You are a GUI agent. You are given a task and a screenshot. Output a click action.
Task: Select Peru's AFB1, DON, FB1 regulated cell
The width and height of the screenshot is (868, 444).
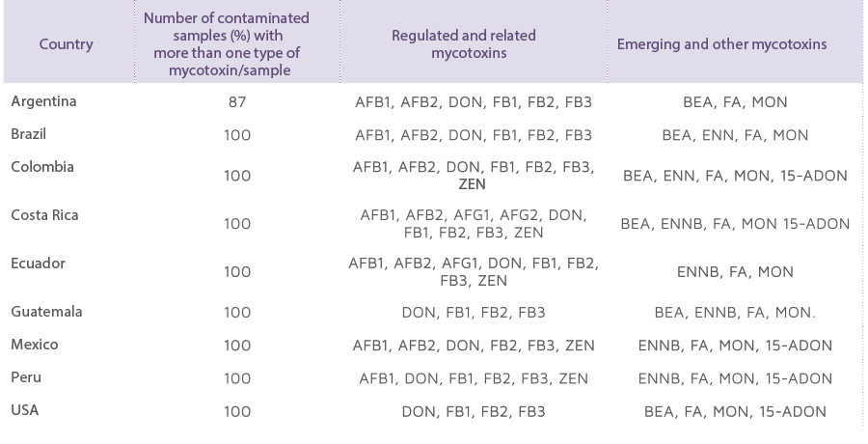point(474,378)
